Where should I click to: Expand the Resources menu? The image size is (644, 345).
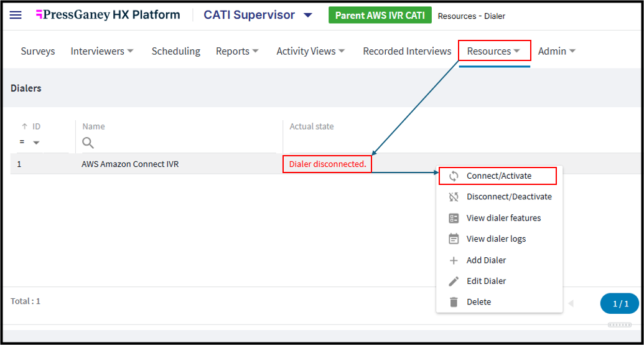tap(495, 51)
